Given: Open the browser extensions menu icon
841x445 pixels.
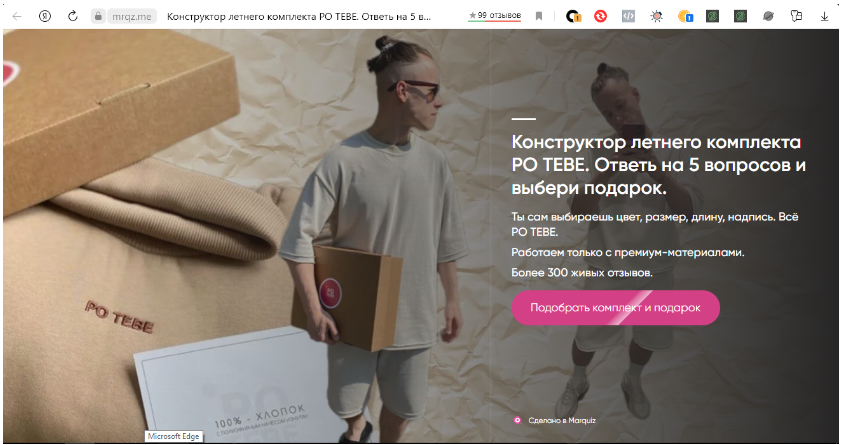Looking at the screenshot, I should coord(796,17).
